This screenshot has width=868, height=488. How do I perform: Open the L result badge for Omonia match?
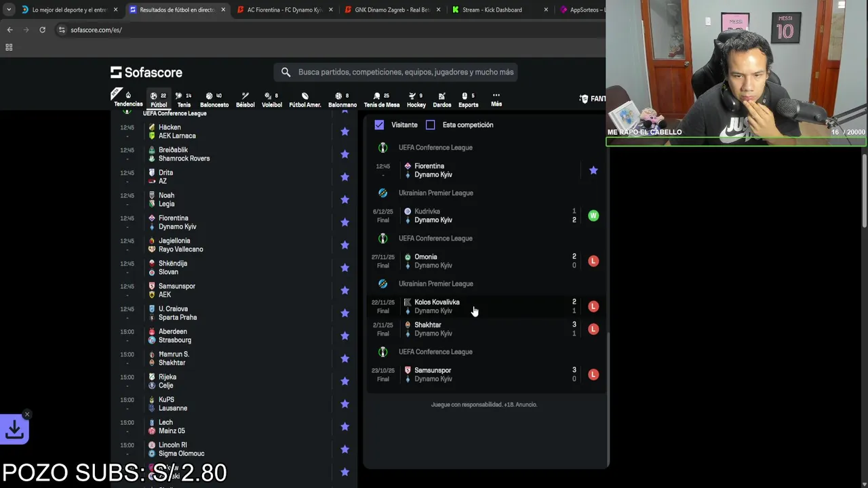pos(593,261)
